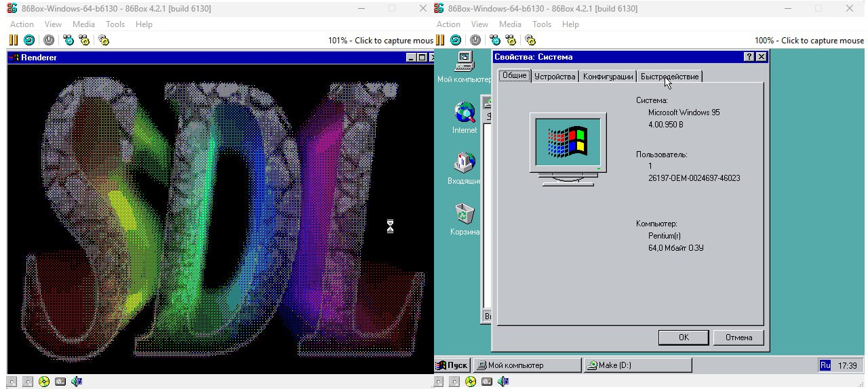Click sound speaker icon in left 86Box status bar
This screenshot has height=389, width=868.
pos(77,382)
